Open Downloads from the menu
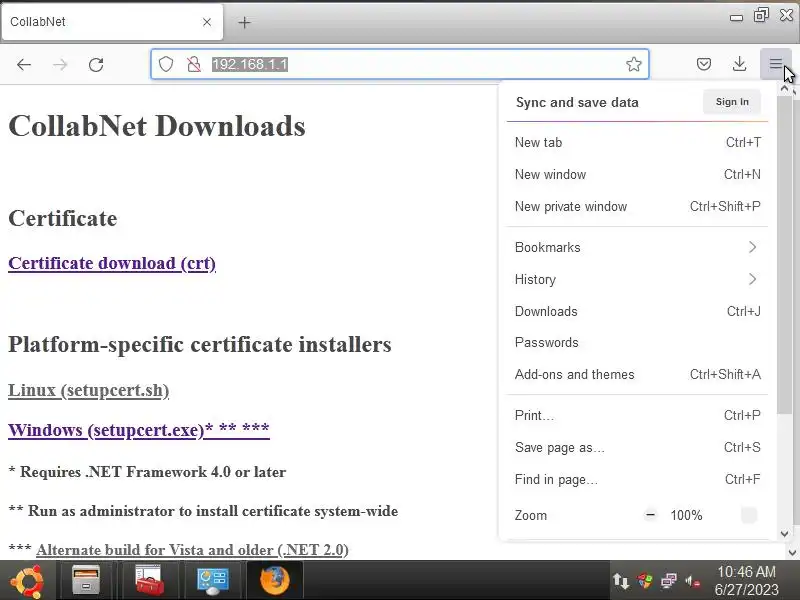This screenshot has width=800, height=600. [637, 311]
